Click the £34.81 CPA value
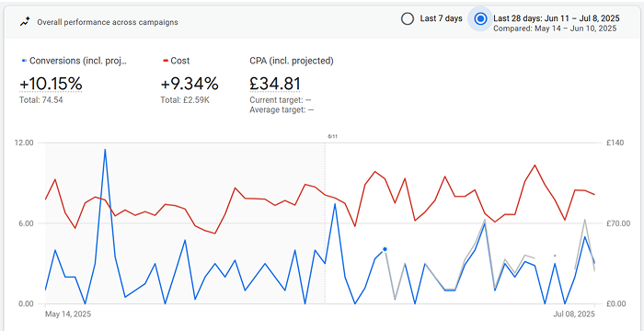 coord(275,84)
